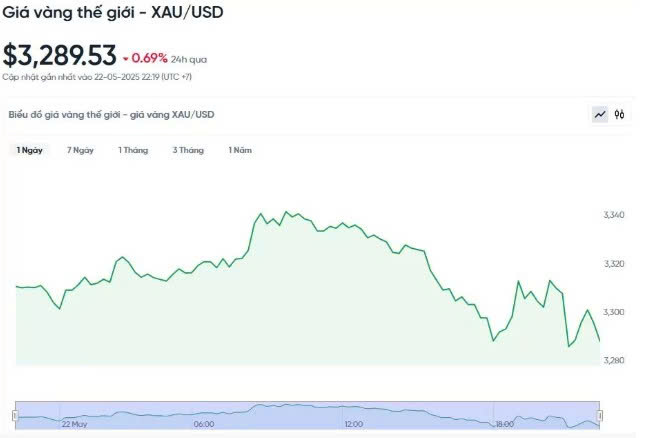Image resolution: width=656 pixels, height=438 pixels.
Task: Click the $3,289.53 current price
Action: pos(59,56)
